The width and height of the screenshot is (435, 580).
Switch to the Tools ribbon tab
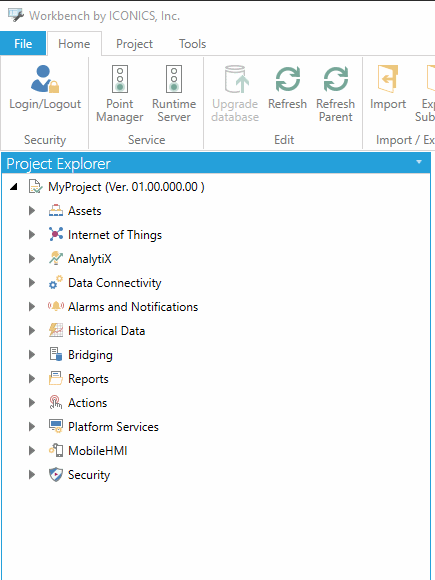pyautogui.click(x=192, y=44)
